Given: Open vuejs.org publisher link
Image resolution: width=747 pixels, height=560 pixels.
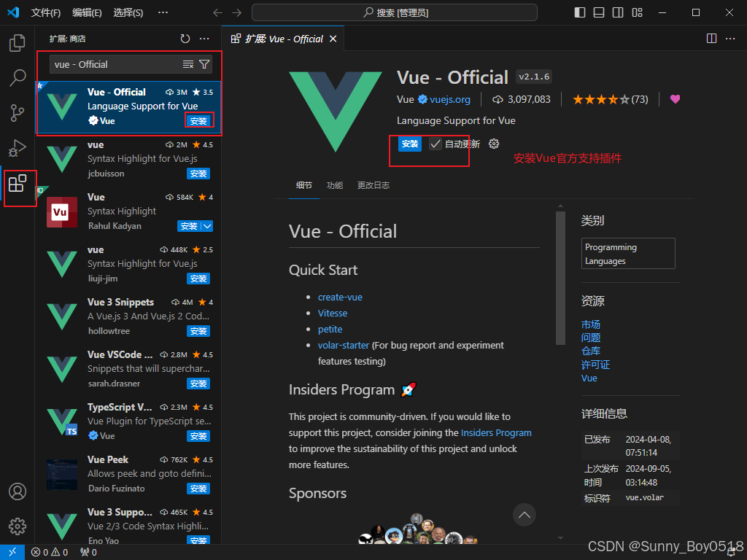Looking at the screenshot, I should click(449, 99).
